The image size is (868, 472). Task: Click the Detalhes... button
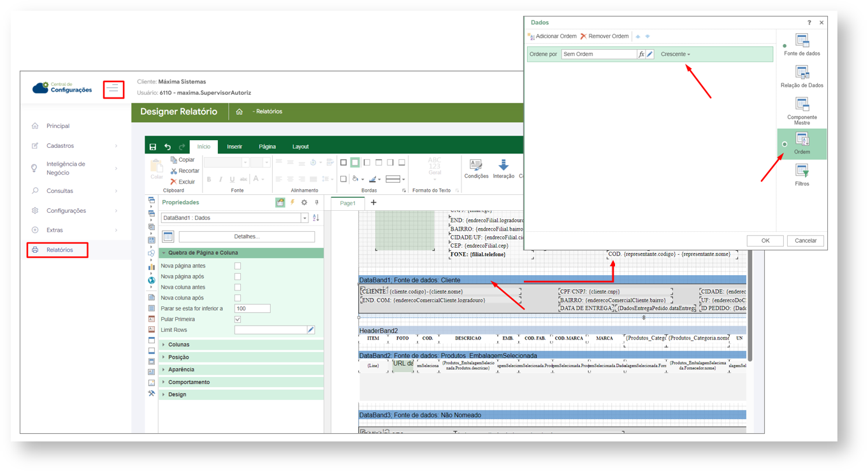point(247,237)
